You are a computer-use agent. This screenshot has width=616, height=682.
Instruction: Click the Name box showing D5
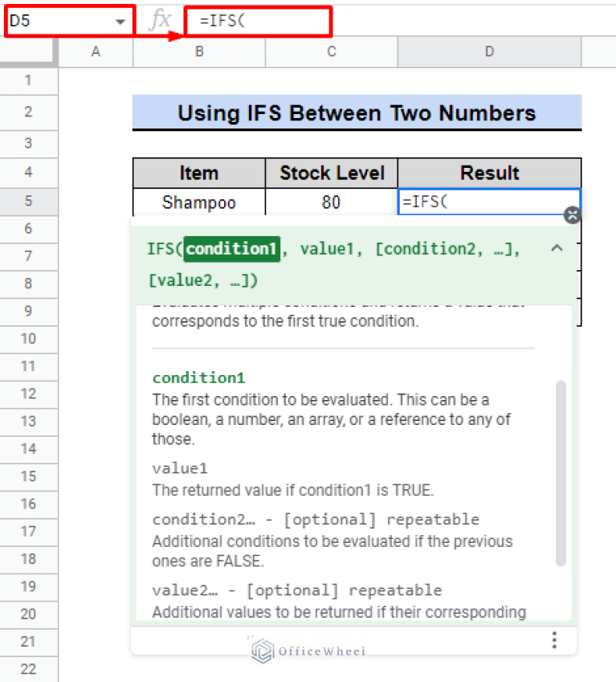56,22
